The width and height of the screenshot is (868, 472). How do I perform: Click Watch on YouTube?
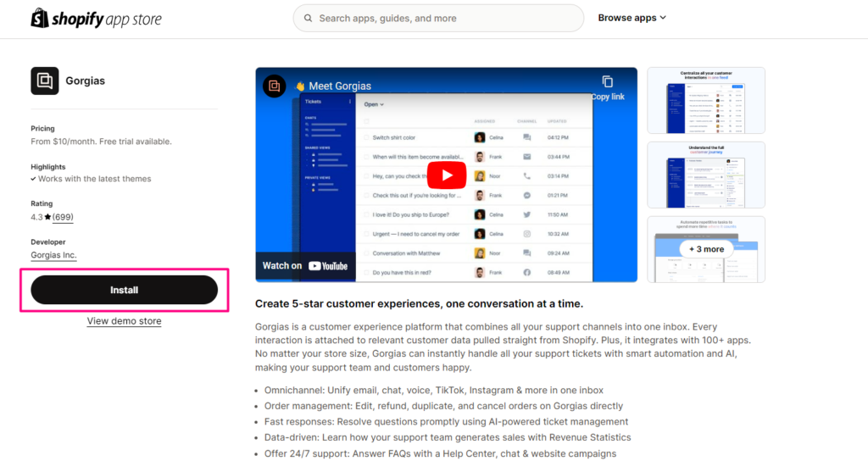[x=305, y=265]
